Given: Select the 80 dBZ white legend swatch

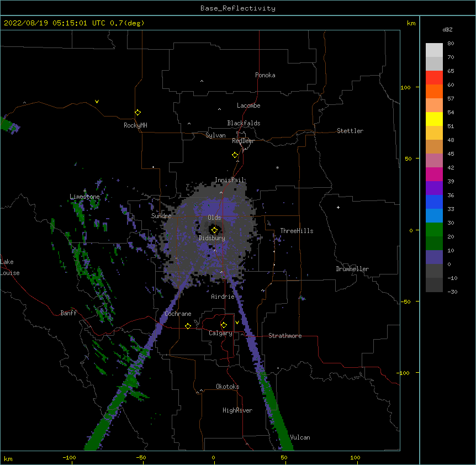Looking at the screenshot, I should 434,50.
